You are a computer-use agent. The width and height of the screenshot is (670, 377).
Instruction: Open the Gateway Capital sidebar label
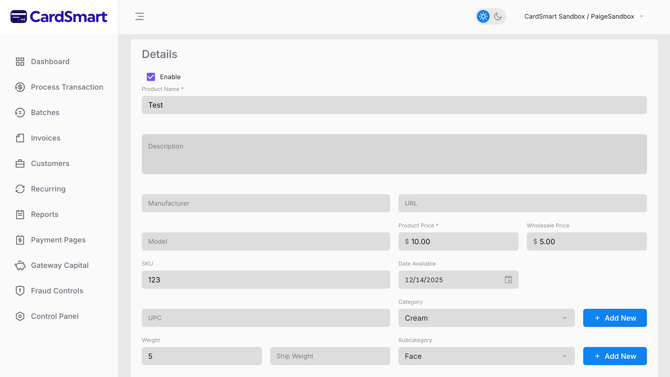pyautogui.click(x=59, y=265)
